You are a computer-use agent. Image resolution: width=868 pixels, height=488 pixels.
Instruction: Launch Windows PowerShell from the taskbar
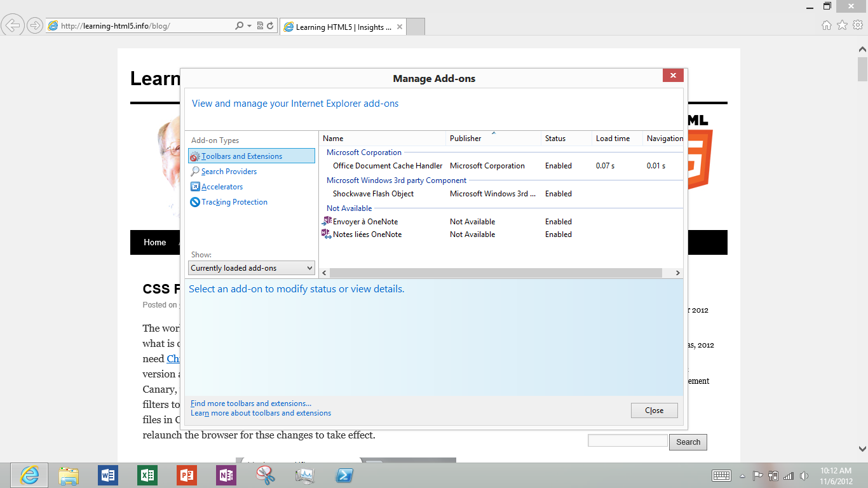coord(344,475)
